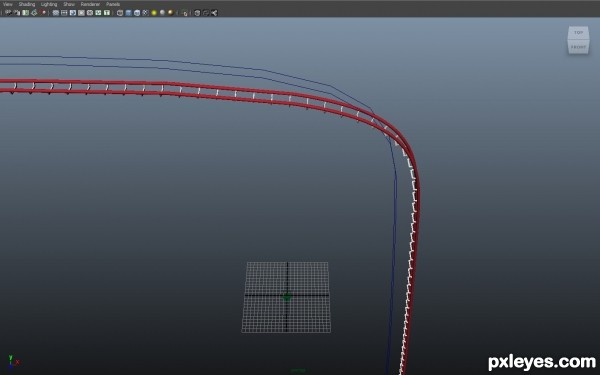Viewport: 600px width, 375px height.
Task: Click the camera Bookmarks icon
Action: pos(26,13)
